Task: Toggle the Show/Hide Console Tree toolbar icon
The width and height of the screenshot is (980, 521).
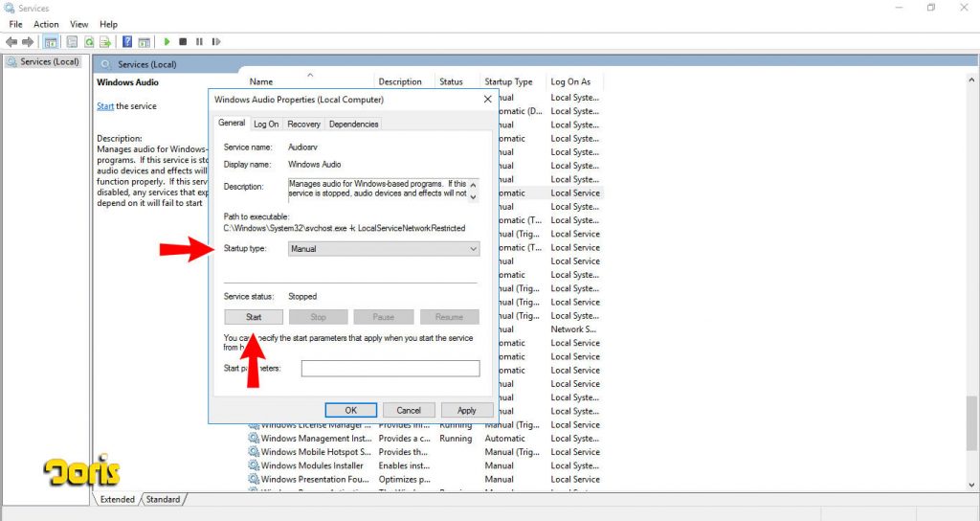Action: click(x=51, y=42)
